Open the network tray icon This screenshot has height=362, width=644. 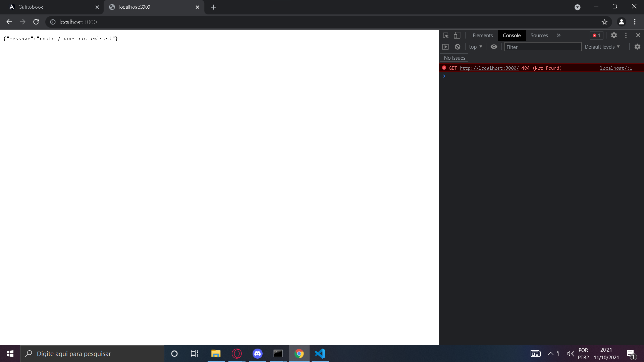561,354
